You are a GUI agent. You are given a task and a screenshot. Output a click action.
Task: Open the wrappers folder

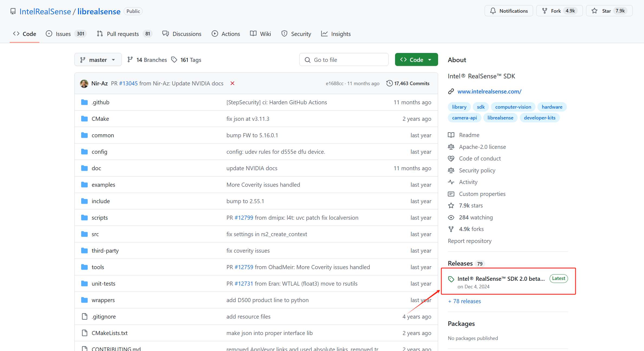103,300
